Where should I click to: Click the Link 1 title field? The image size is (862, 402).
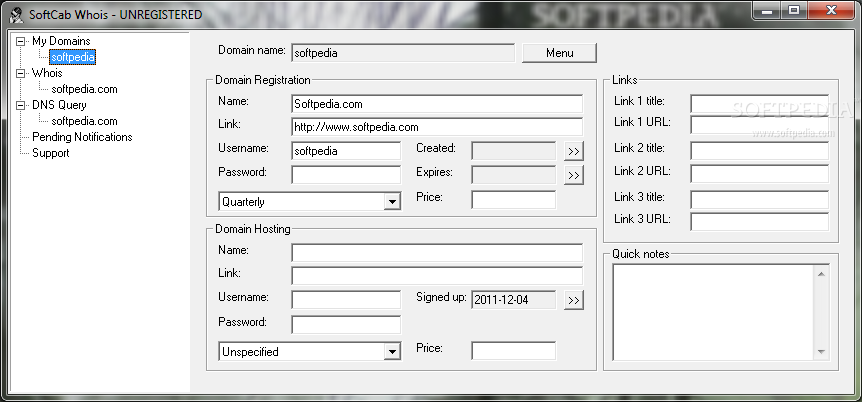[759, 103]
